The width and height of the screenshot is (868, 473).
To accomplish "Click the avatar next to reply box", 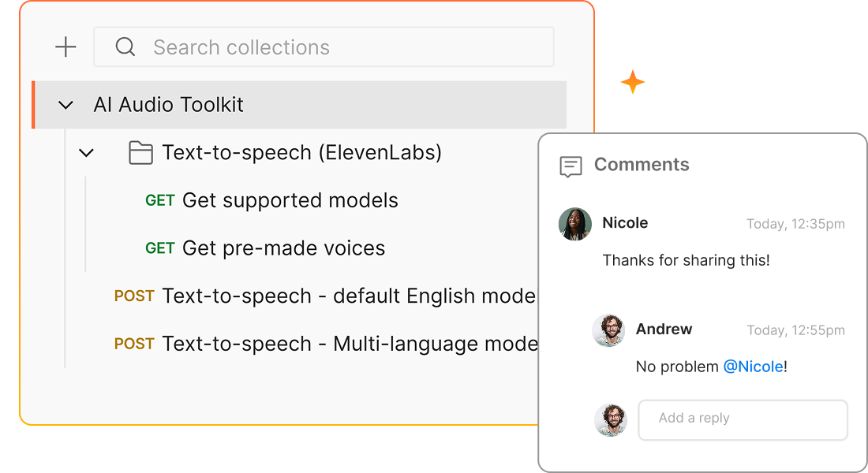I will [610, 419].
